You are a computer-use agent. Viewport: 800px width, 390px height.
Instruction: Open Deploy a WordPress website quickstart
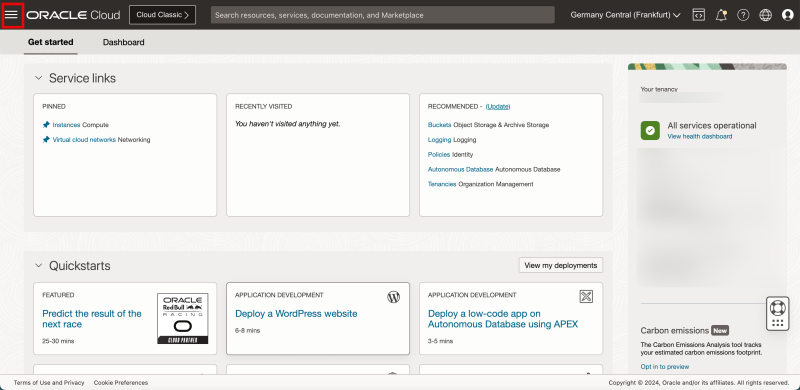point(296,313)
